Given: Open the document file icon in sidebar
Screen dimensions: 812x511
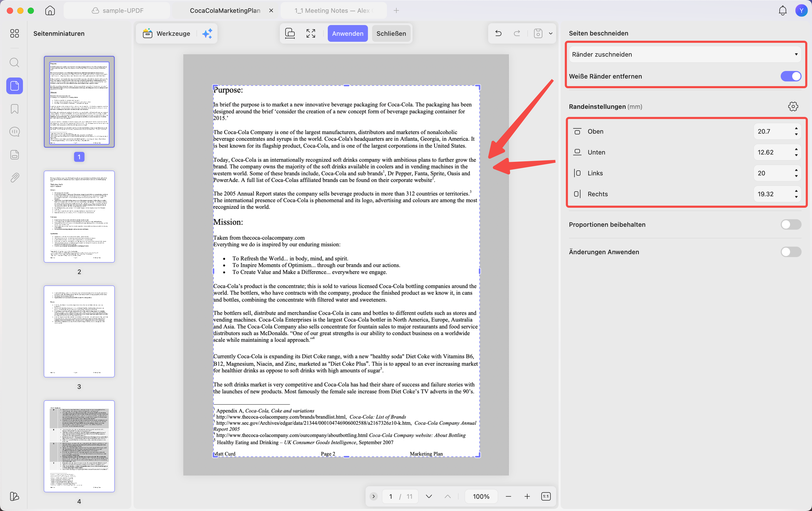Looking at the screenshot, I should [15, 155].
